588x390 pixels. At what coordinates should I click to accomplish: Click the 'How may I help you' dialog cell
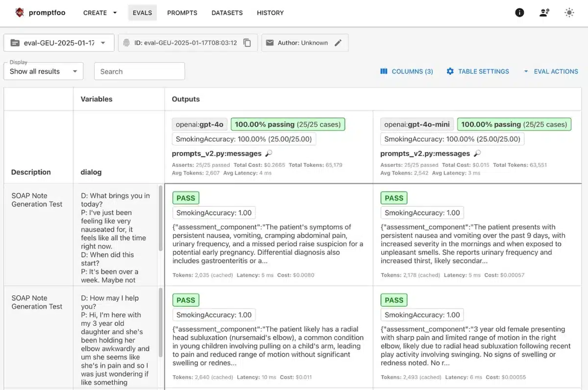116,340
